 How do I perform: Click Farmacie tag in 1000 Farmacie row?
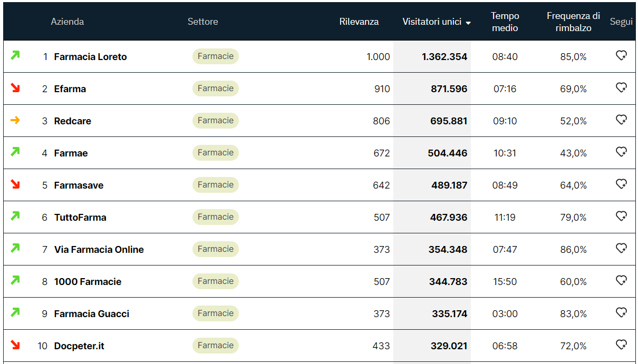(216, 281)
